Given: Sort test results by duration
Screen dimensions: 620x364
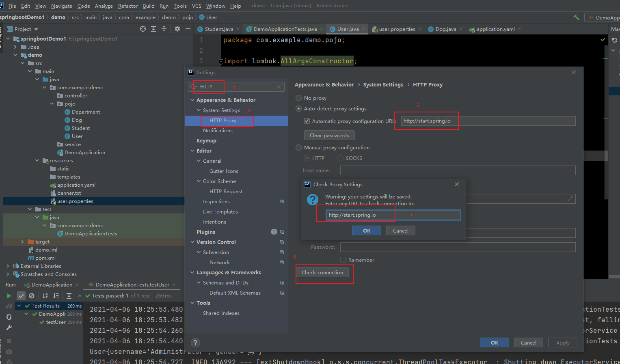Looking at the screenshot, I should [x=56, y=296].
